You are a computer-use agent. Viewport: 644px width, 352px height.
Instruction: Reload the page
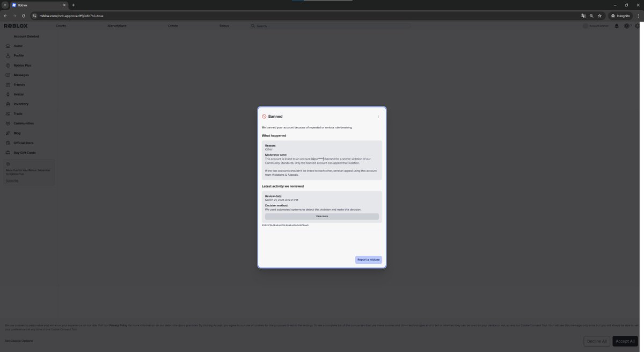(x=23, y=16)
